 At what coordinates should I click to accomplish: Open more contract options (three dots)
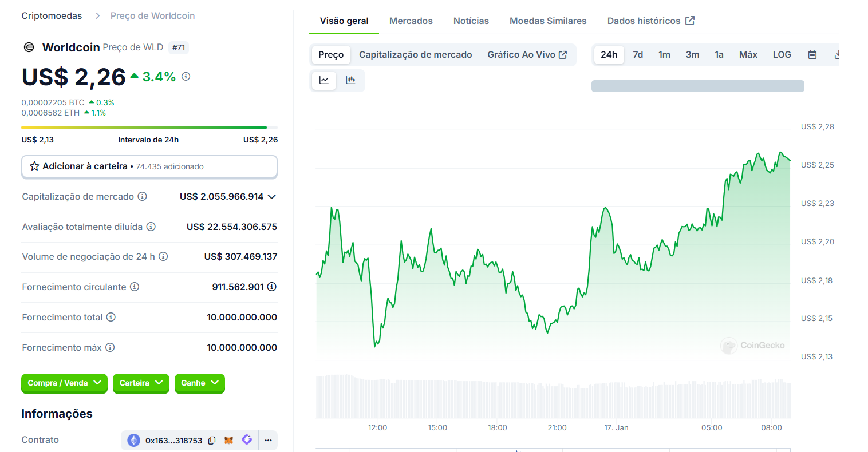point(268,441)
